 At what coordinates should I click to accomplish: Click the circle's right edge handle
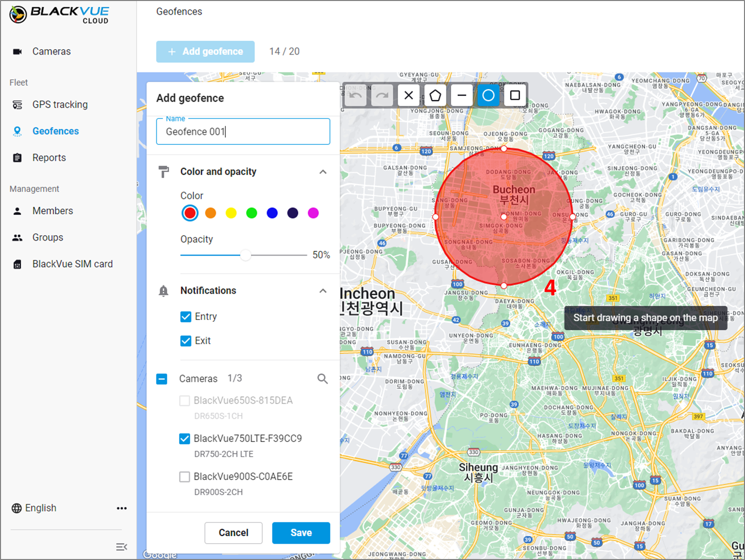[573, 217]
